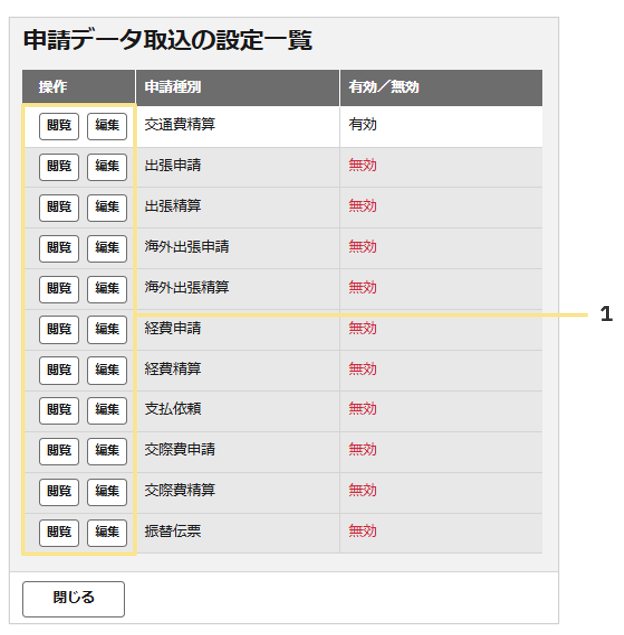Click 編集 in 交際費精算 row

(x=107, y=492)
